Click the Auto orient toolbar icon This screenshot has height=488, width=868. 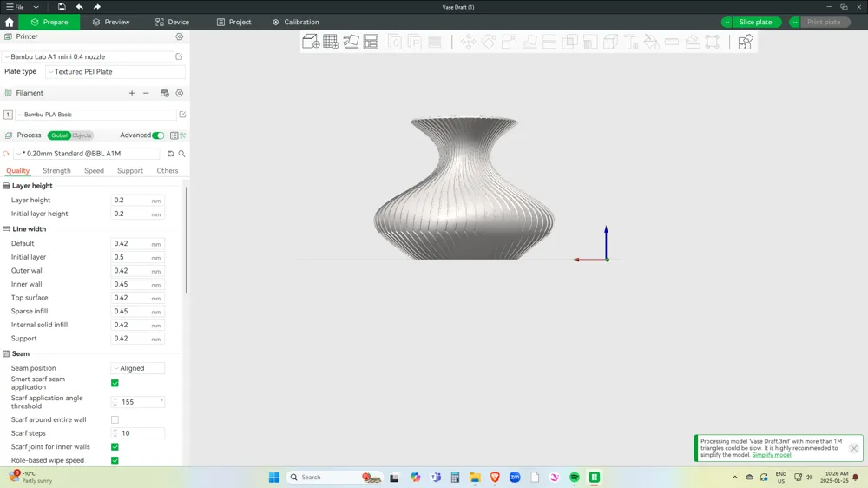pyautogui.click(x=351, y=42)
